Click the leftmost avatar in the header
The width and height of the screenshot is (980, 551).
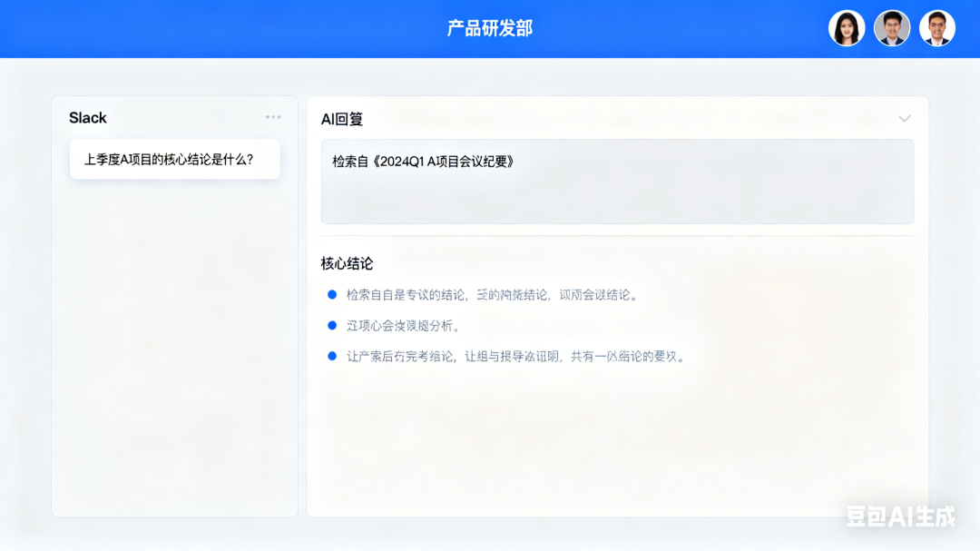(847, 28)
